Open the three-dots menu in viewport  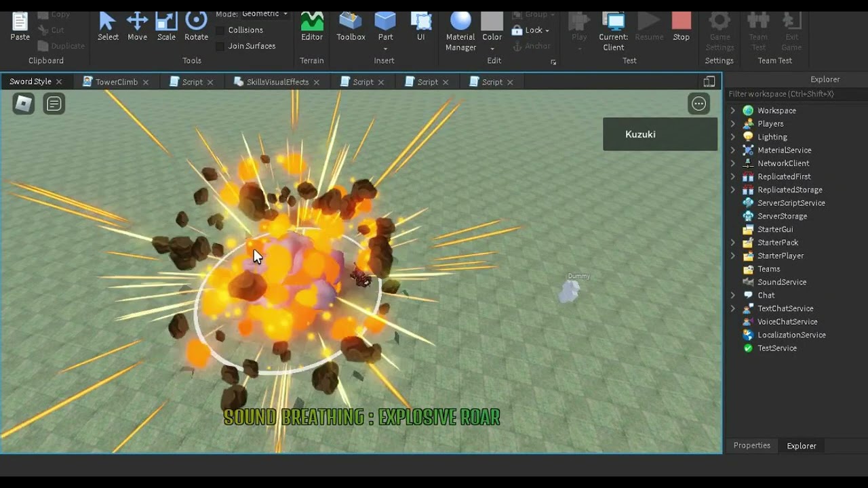pos(698,104)
